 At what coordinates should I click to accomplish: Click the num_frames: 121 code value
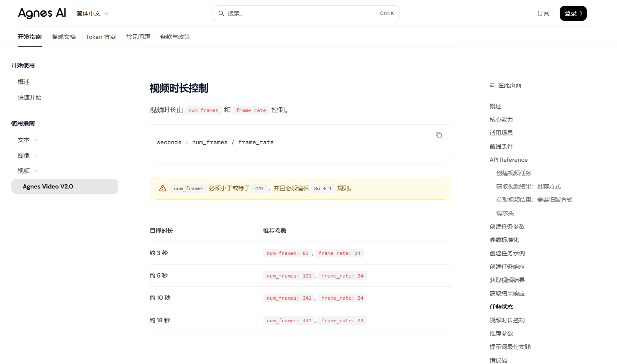point(289,276)
